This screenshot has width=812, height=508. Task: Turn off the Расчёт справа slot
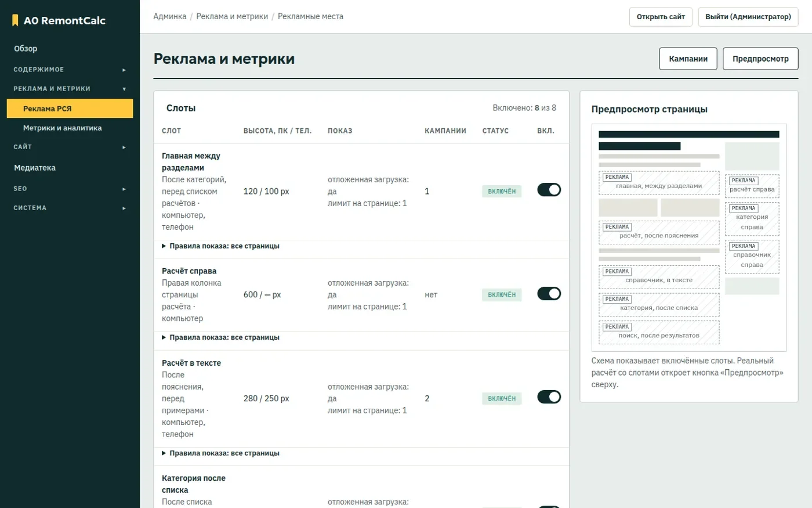pos(549,293)
